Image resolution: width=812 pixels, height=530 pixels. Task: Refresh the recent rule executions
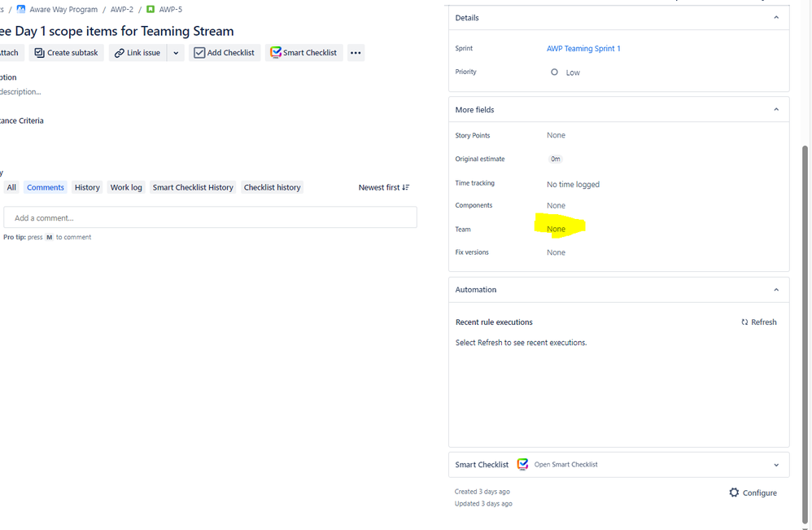758,322
